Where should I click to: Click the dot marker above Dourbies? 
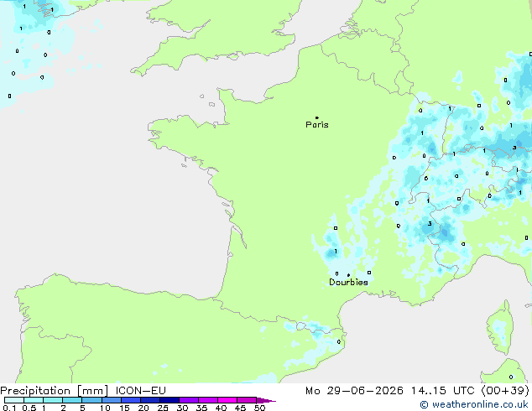348,275
